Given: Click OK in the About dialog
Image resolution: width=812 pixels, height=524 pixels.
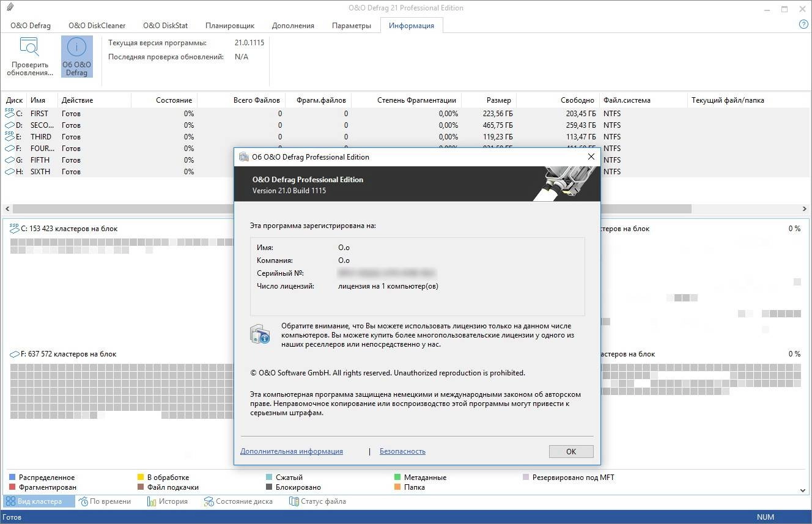Looking at the screenshot, I should 571,451.
